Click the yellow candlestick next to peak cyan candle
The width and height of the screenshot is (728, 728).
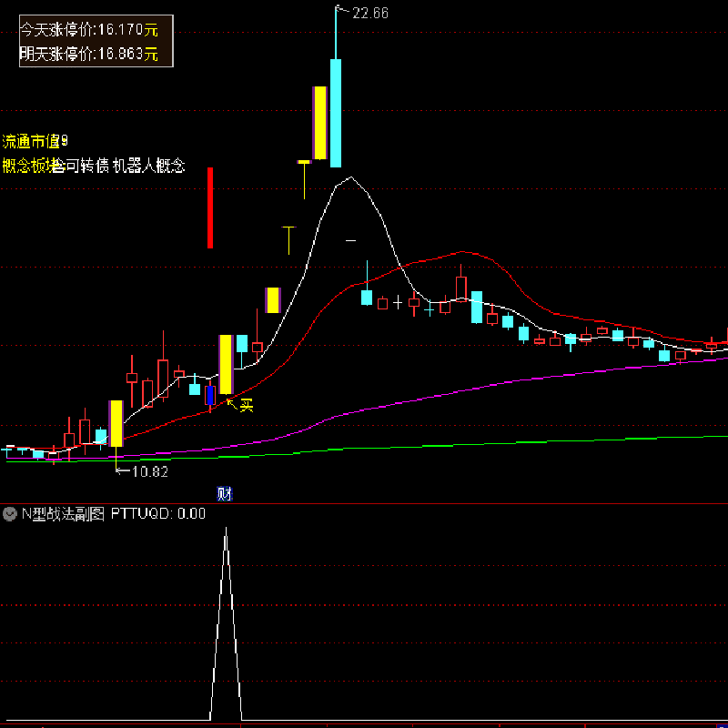(318, 123)
